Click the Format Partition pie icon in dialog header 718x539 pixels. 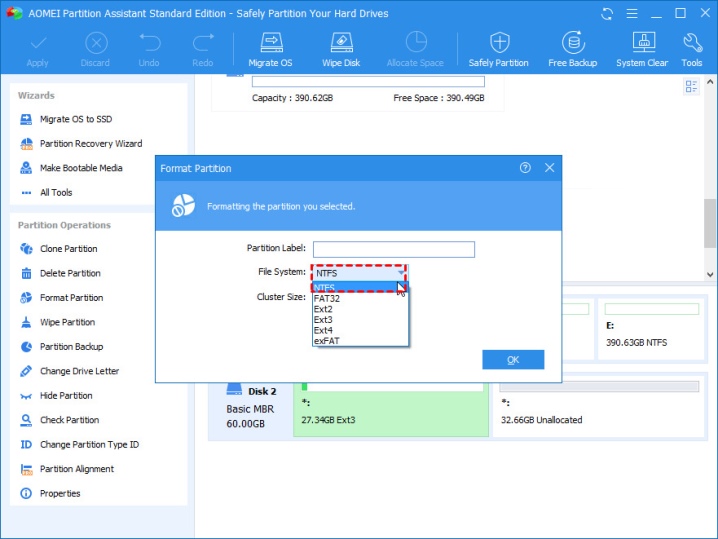(x=183, y=206)
